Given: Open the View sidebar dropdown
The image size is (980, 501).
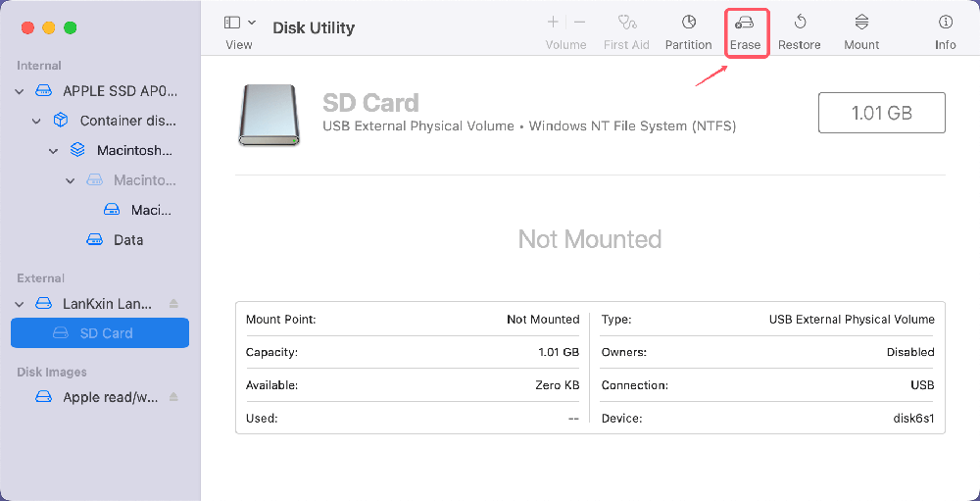Looking at the screenshot, I should pos(239,23).
